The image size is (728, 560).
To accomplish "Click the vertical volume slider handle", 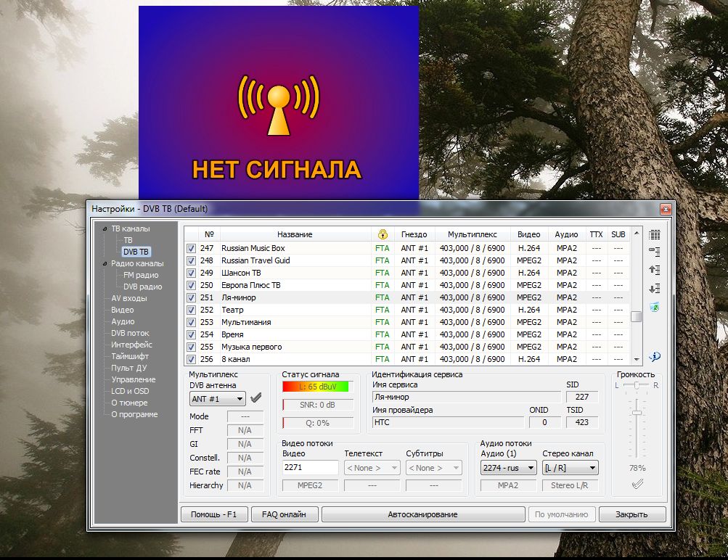I will coord(637,412).
